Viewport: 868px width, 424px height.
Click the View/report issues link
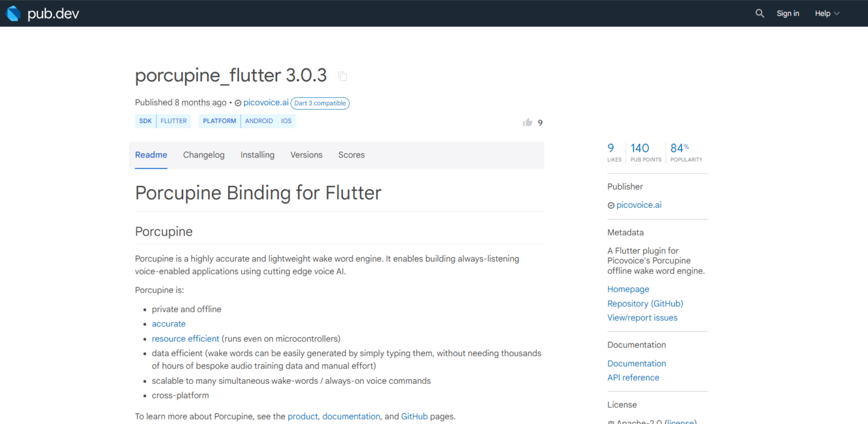point(642,317)
